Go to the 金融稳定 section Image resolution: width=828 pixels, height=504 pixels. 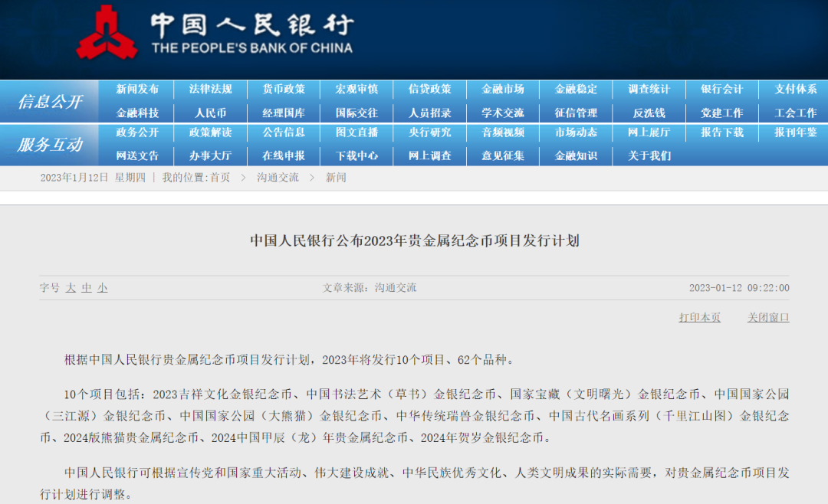click(x=576, y=89)
